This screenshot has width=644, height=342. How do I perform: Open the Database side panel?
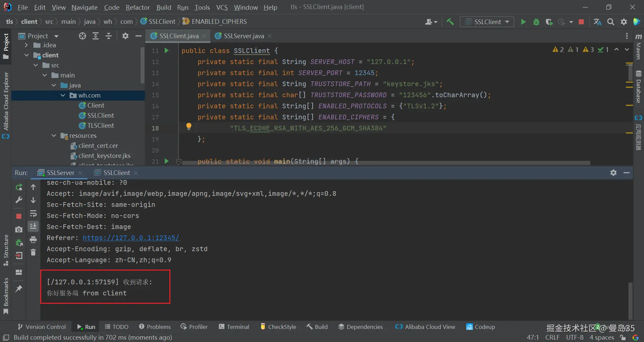coord(639,87)
